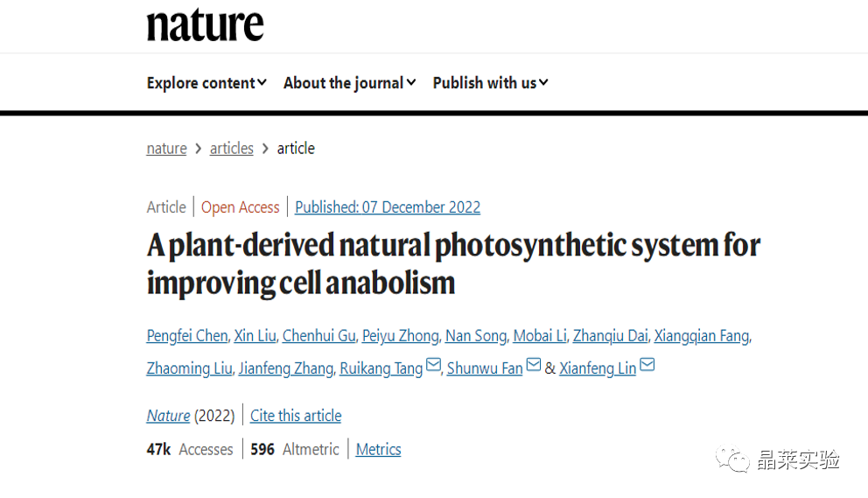Open the About the journal dropdown

tap(350, 83)
